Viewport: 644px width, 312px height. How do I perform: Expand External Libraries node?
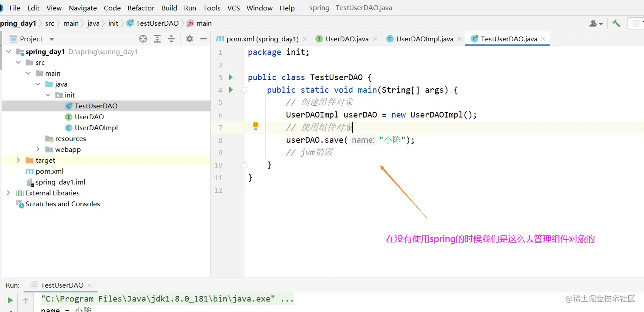[x=9, y=193]
